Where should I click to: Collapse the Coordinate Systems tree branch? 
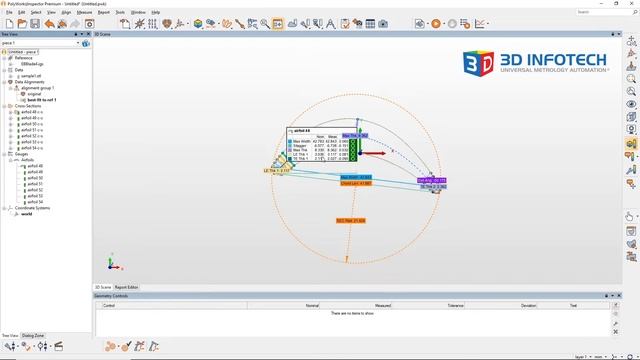click(x=4, y=208)
